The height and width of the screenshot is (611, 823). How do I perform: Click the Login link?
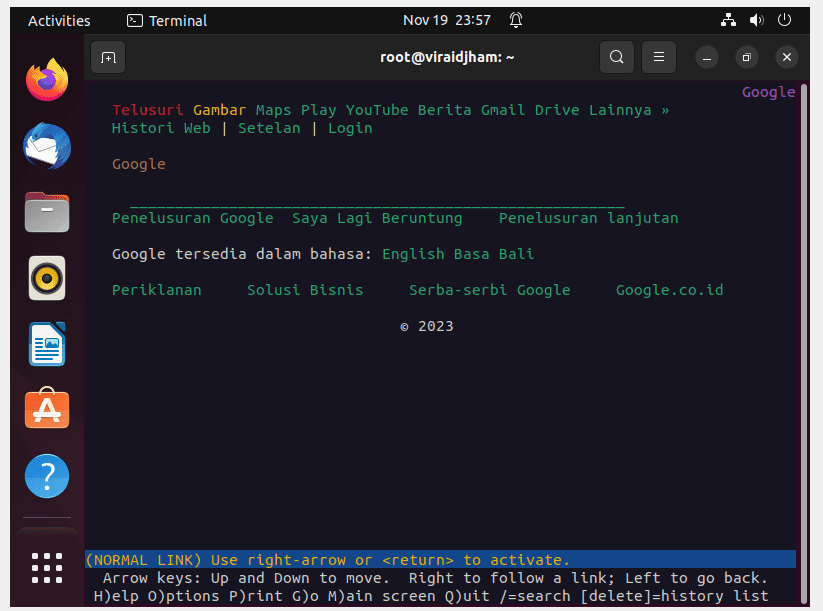(350, 129)
